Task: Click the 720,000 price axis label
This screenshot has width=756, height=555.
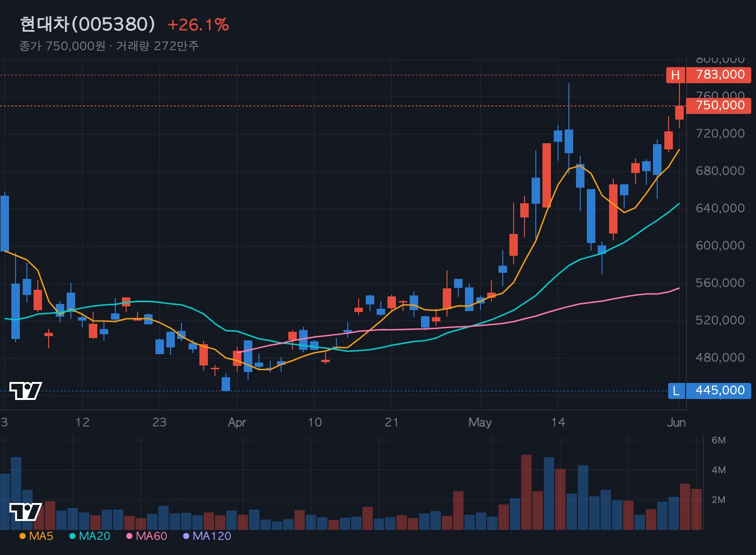Action: click(720, 133)
